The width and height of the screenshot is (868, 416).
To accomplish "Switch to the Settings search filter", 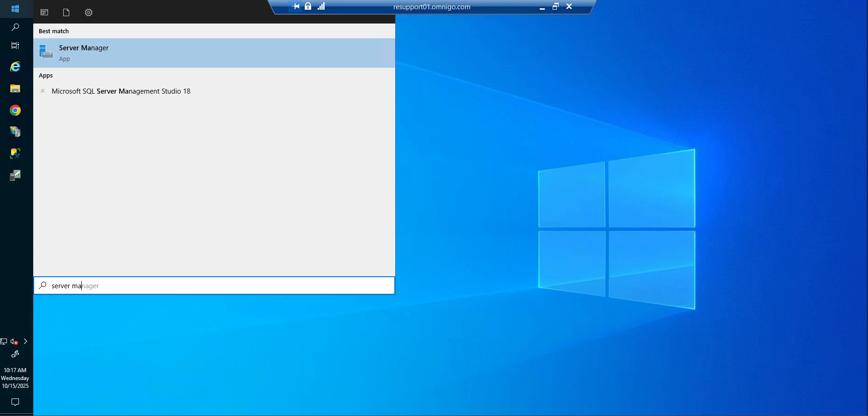I will tap(88, 12).
